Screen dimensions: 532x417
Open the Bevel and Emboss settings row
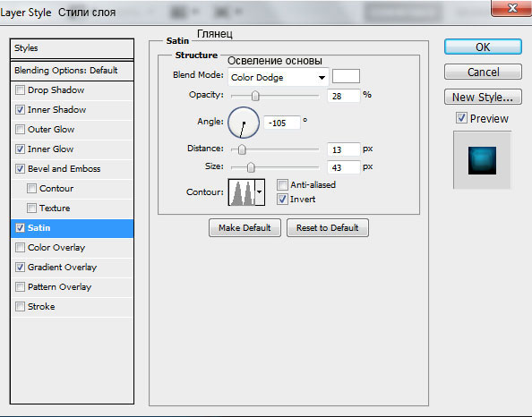tap(72, 169)
